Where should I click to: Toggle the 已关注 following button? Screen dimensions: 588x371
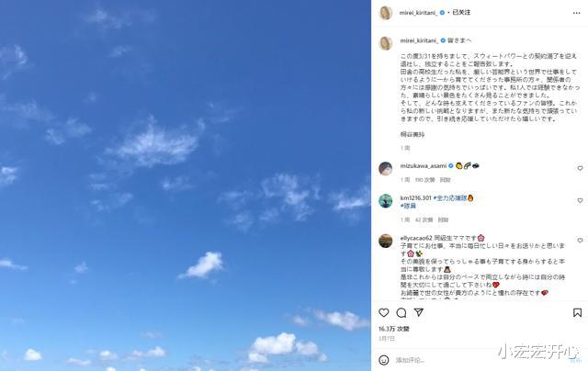coord(461,12)
